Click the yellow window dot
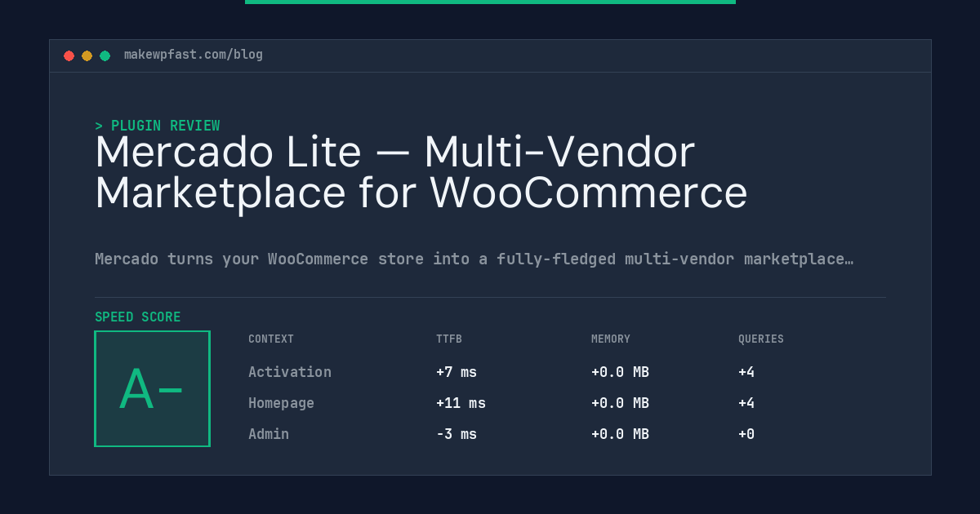The height and width of the screenshot is (514, 980). pos(87,55)
